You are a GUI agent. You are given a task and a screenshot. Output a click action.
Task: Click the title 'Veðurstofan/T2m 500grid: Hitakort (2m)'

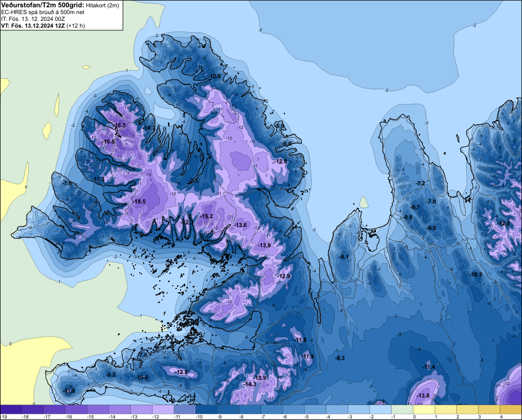click(x=60, y=5)
